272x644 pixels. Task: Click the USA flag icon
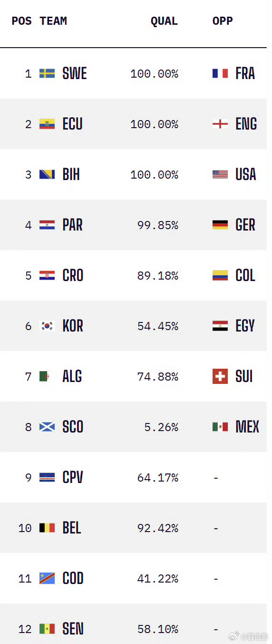(220, 174)
